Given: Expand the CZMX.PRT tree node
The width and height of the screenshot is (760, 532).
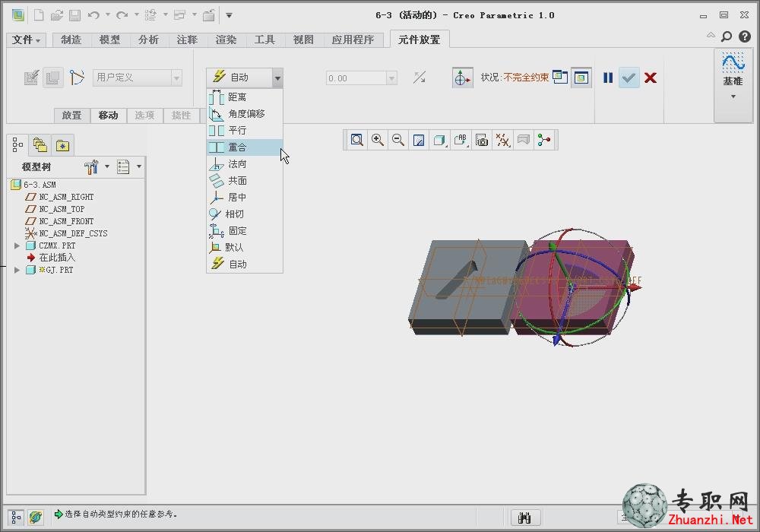Looking at the screenshot, I should point(17,245).
